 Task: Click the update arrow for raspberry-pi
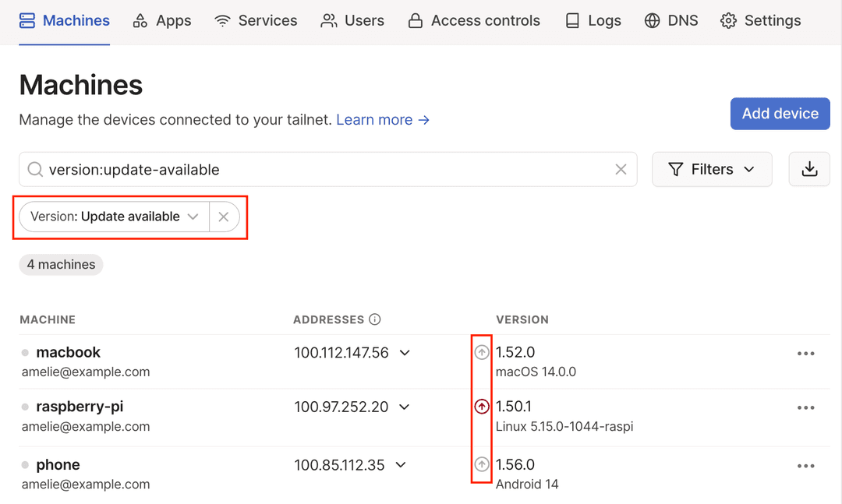482,406
